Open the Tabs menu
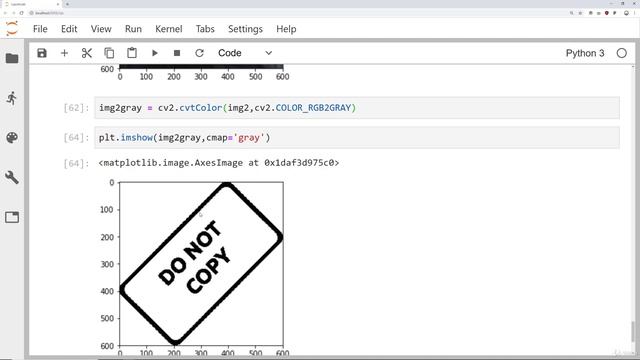 click(205, 29)
